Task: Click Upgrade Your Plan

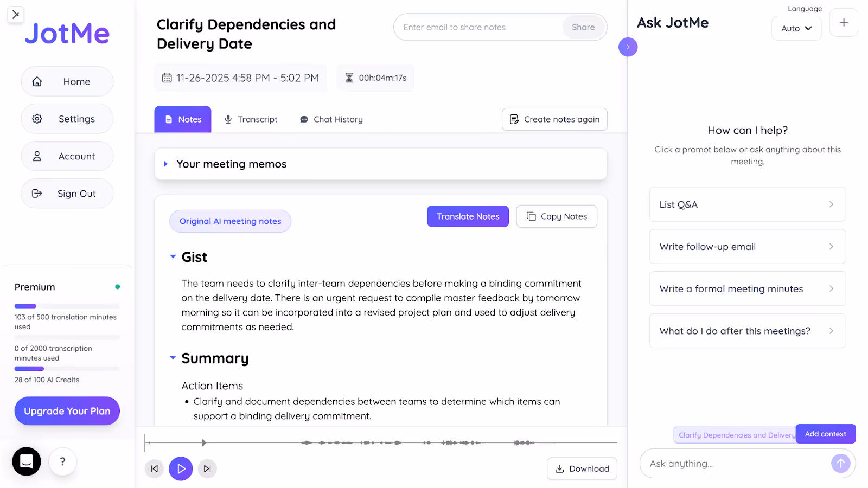Action: 67,410
